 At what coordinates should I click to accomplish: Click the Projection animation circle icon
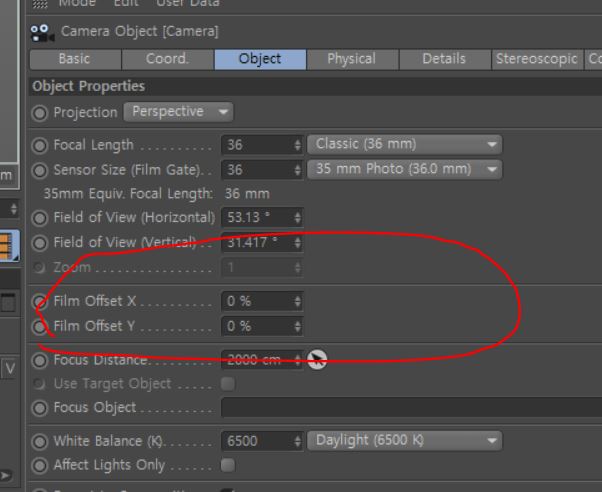[40, 113]
